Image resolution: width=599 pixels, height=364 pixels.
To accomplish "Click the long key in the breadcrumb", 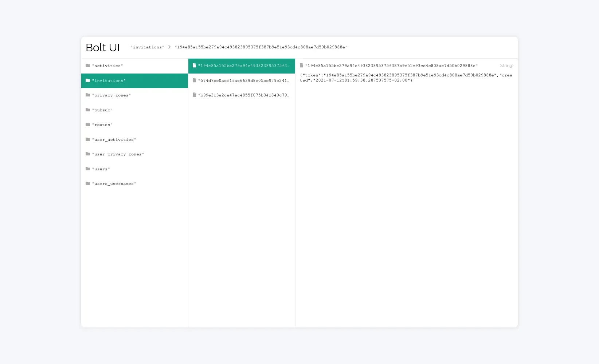I will (x=261, y=47).
